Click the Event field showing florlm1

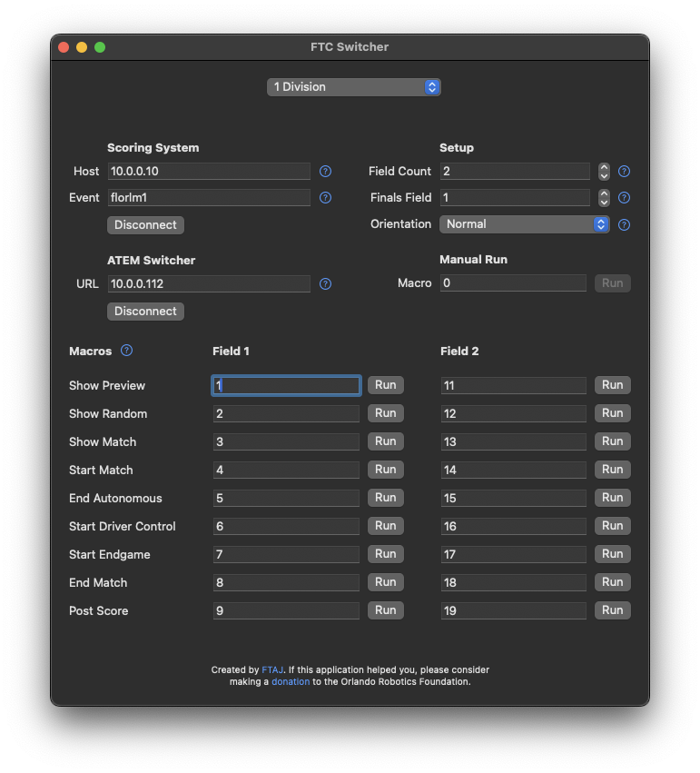pos(209,198)
